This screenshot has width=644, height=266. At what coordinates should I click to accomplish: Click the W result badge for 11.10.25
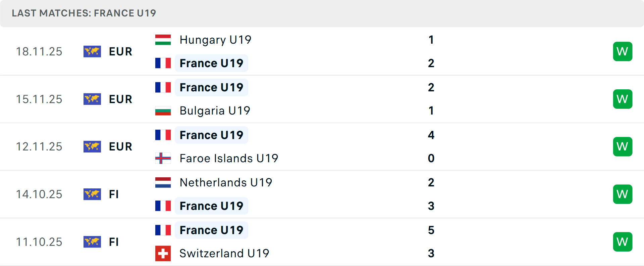[x=623, y=242]
